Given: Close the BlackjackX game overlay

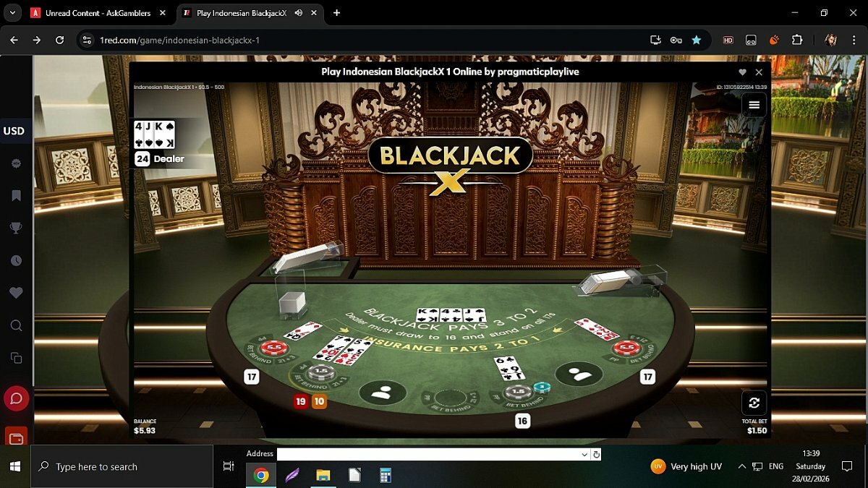Looking at the screenshot, I should (759, 72).
